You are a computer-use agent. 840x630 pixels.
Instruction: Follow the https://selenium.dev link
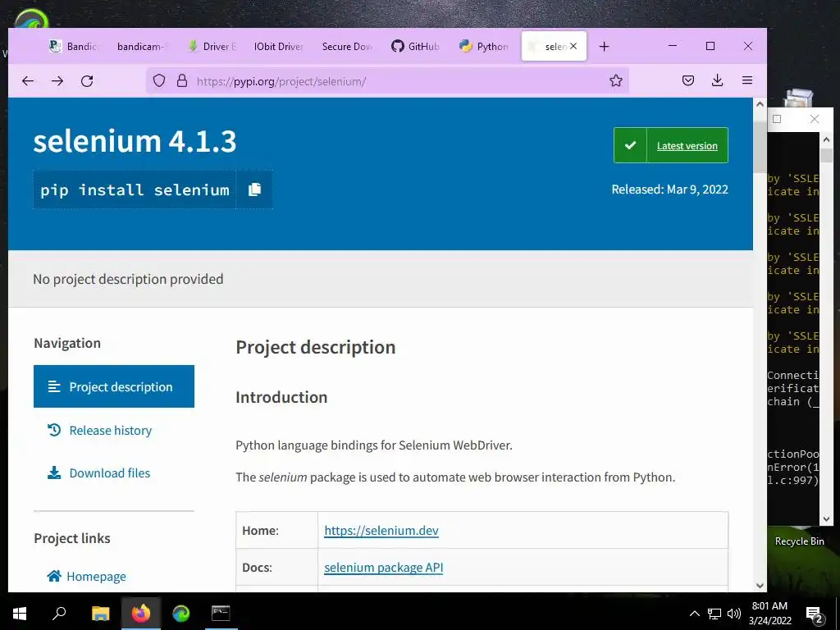point(381,531)
